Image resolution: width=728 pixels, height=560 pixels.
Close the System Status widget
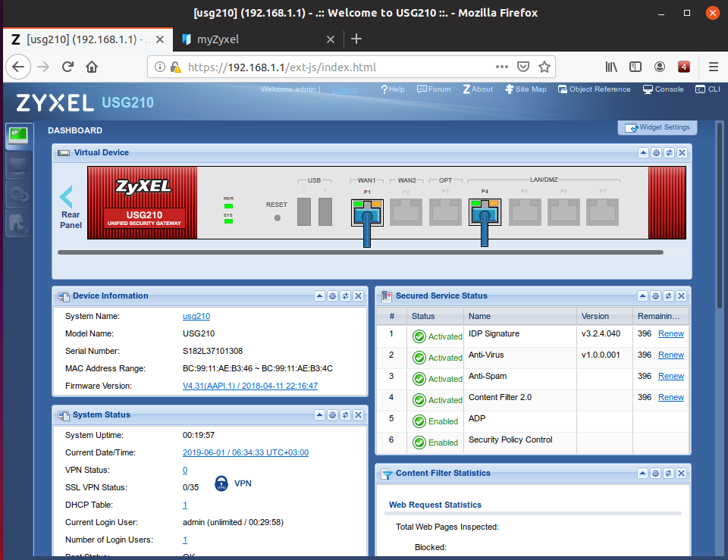click(359, 415)
